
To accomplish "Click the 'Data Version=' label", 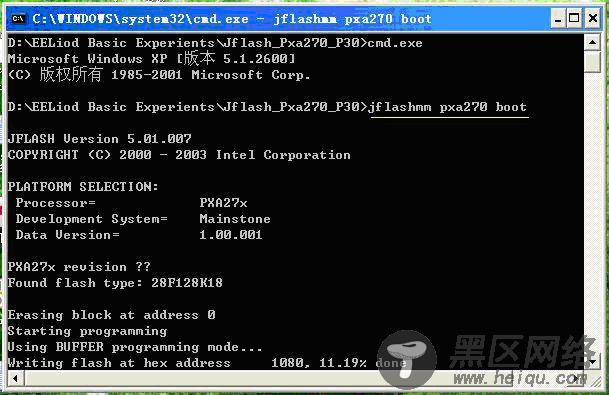I will 68,235.
